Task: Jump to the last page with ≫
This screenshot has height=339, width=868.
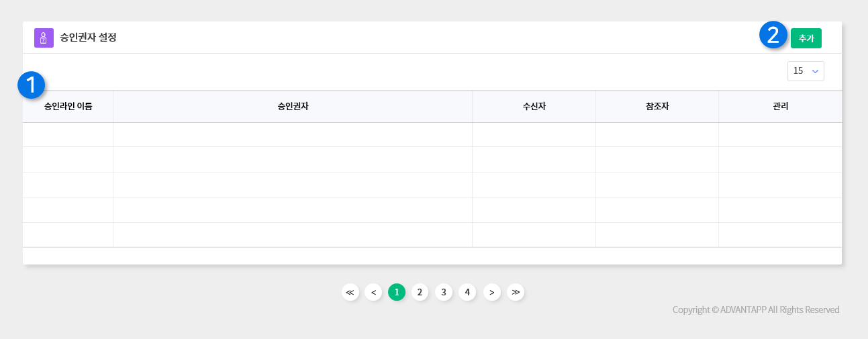Action: click(x=516, y=292)
